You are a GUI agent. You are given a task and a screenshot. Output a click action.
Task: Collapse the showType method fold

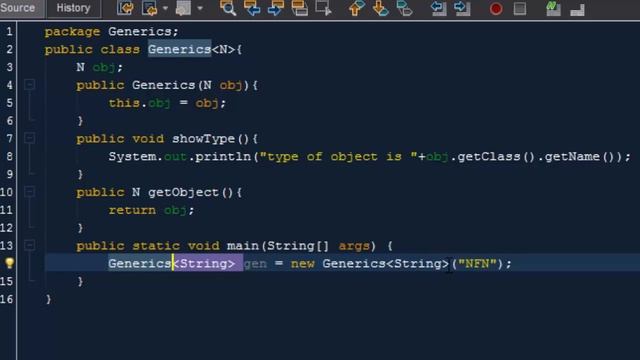[x=29, y=138]
